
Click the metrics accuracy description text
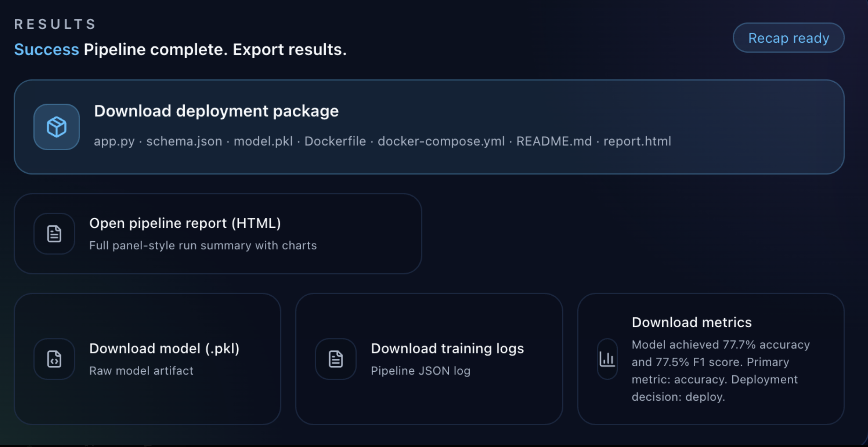pos(720,371)
